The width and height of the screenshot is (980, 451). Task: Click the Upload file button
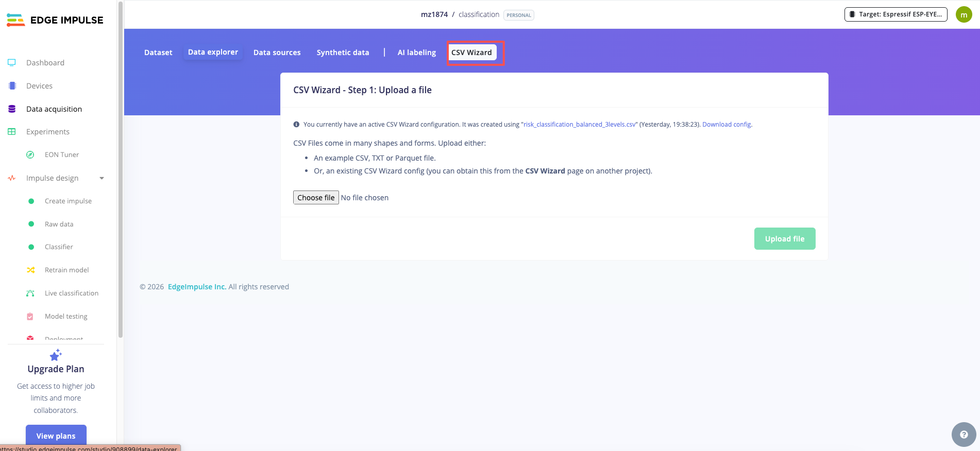point(784,239)
